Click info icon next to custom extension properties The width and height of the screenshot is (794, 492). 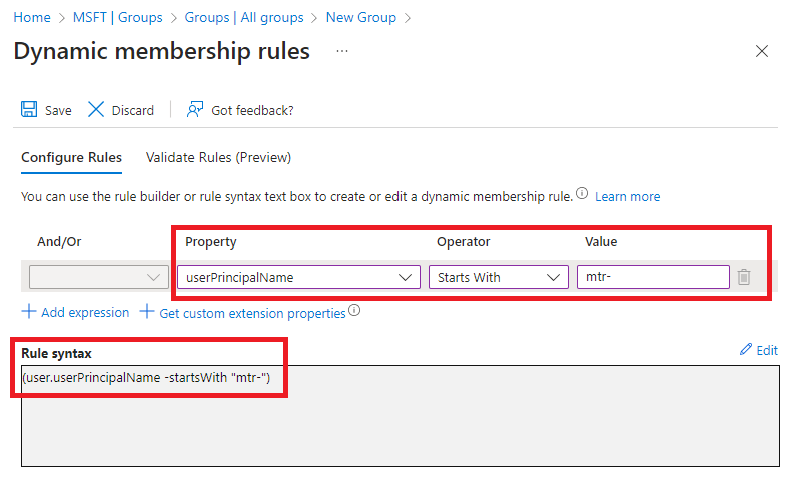point(354,312)
